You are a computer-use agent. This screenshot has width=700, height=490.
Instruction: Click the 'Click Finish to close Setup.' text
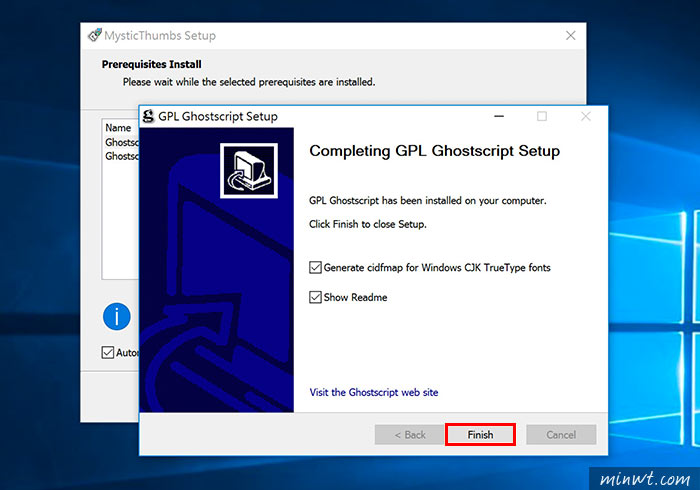pyautogui.click(x=368, y=224)
